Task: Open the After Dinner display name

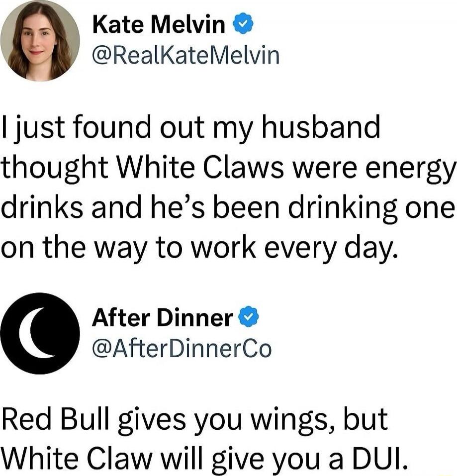Action: pos(162,317)
